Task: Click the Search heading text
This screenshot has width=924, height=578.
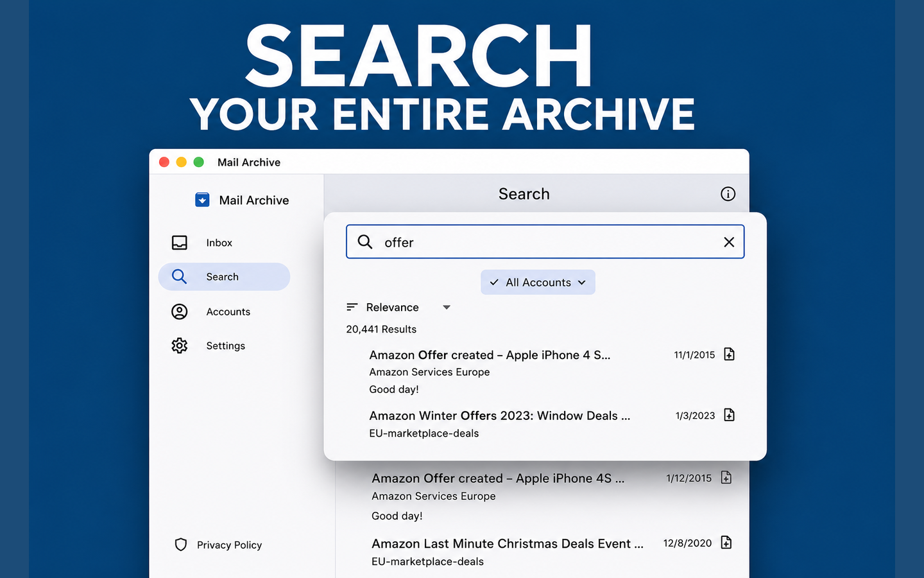Action: pyautogui.click(x=524, y=194)
